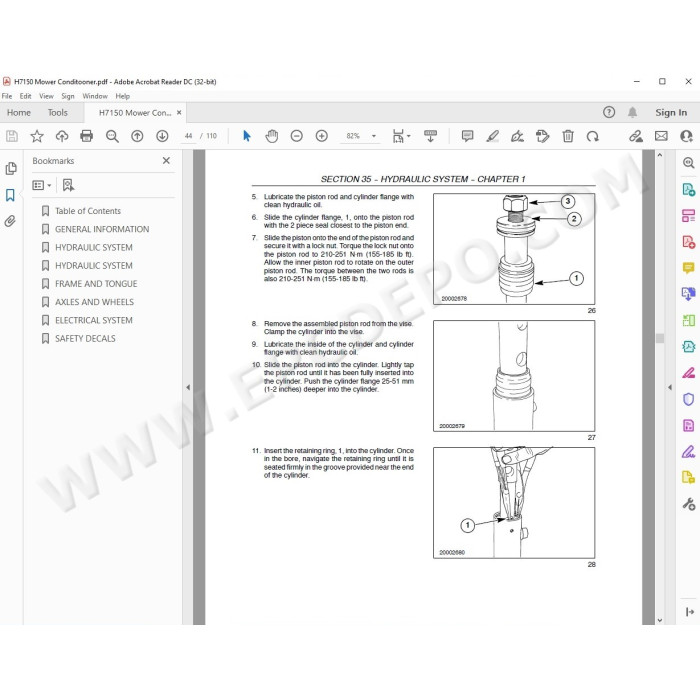Open the Help menu
Image resolution: width=700 pixels, height=700 pixels.
pyautogui.click(x=122, y=96)
